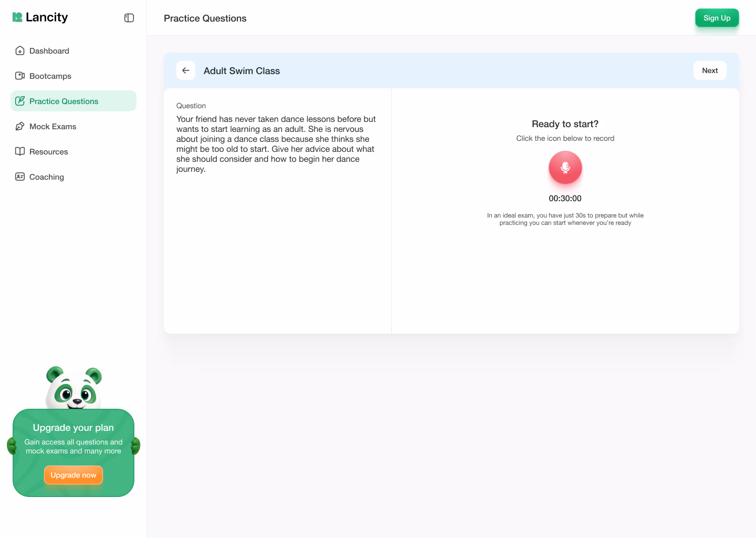
Task: Click the Adult Swim Class title
Action: (x=241, y=71)
